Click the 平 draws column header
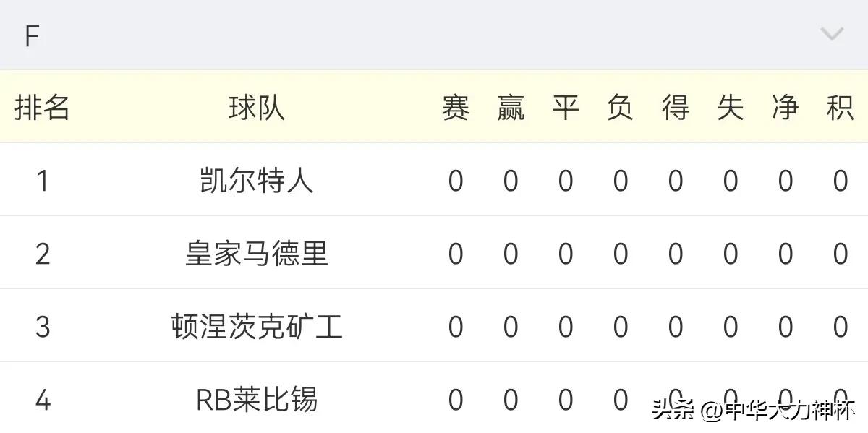The width and height of the screenshot is (868, 433). 566,106
